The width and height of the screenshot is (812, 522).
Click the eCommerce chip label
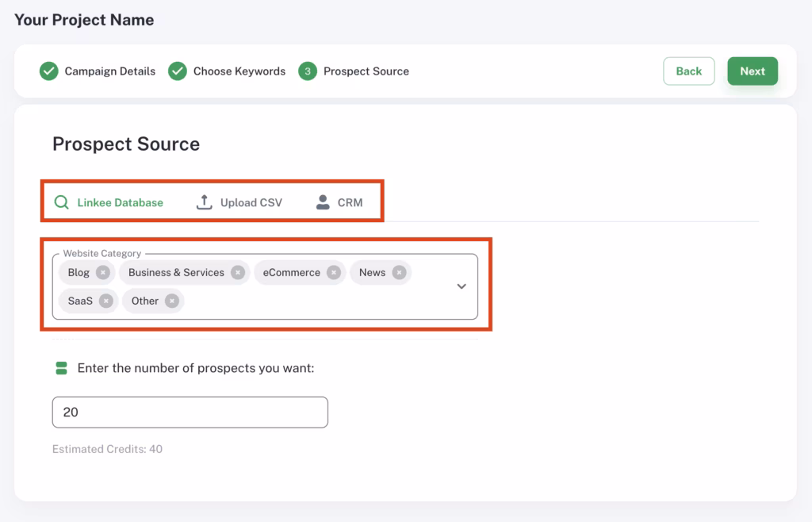[292, 272]
